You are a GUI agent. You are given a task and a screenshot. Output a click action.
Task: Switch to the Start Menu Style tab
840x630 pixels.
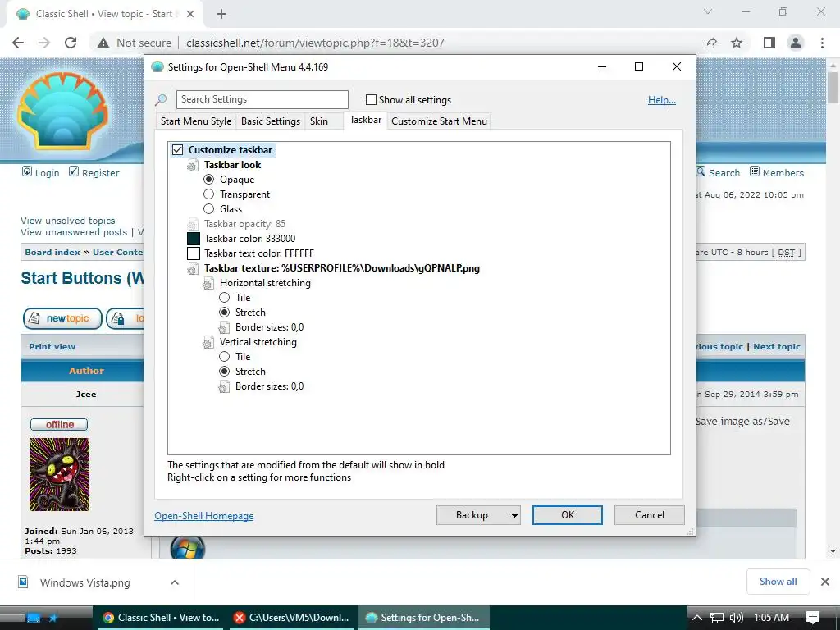point(196,121)
